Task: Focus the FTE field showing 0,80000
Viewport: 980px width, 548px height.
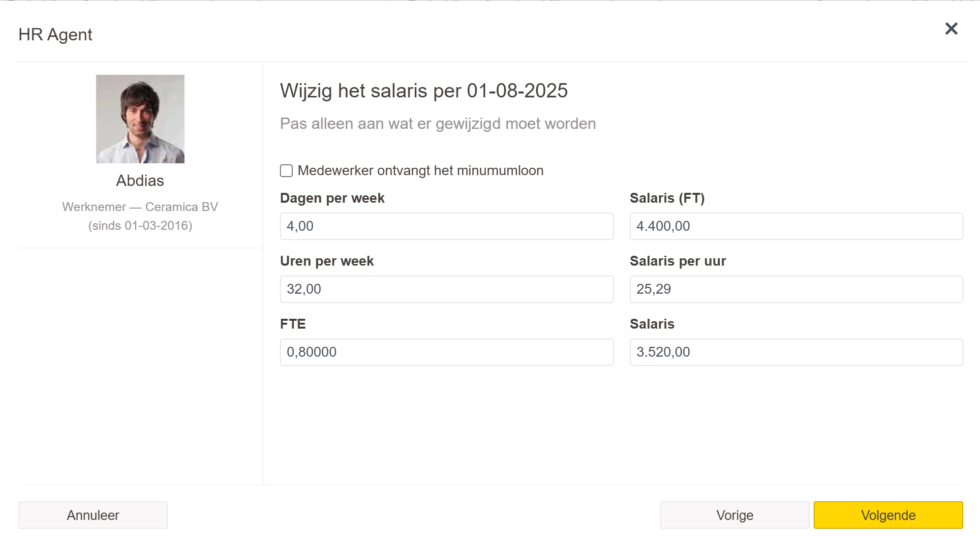Action: click(446, 352)
